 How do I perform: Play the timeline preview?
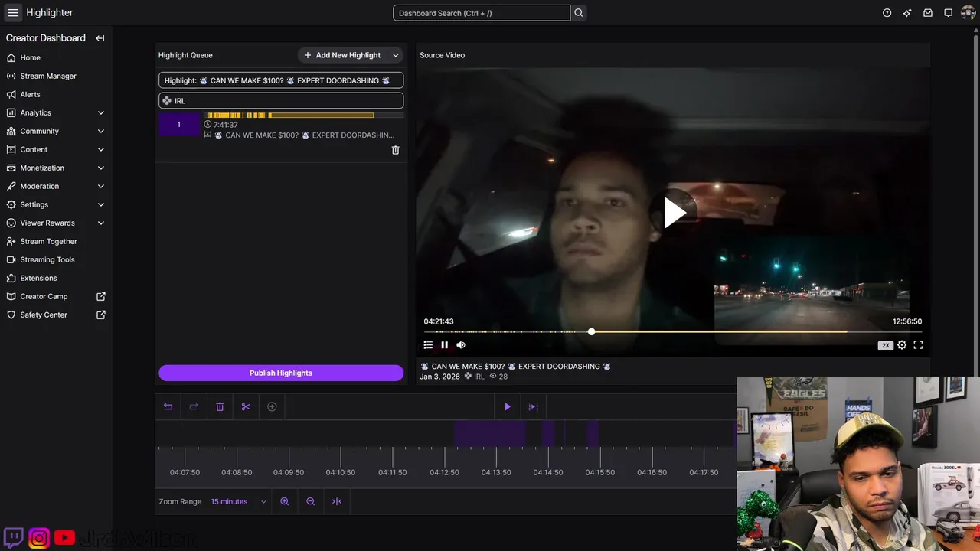click(507, 406)
